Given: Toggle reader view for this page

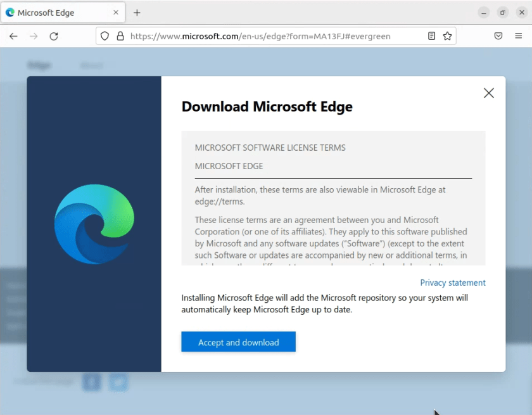Looking at the screenshot, I should (431, 36).
